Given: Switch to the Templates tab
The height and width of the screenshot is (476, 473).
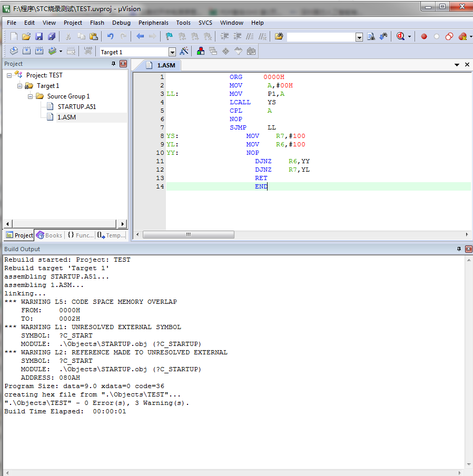Looking at the screenshot, I should (x=111, y=235).
